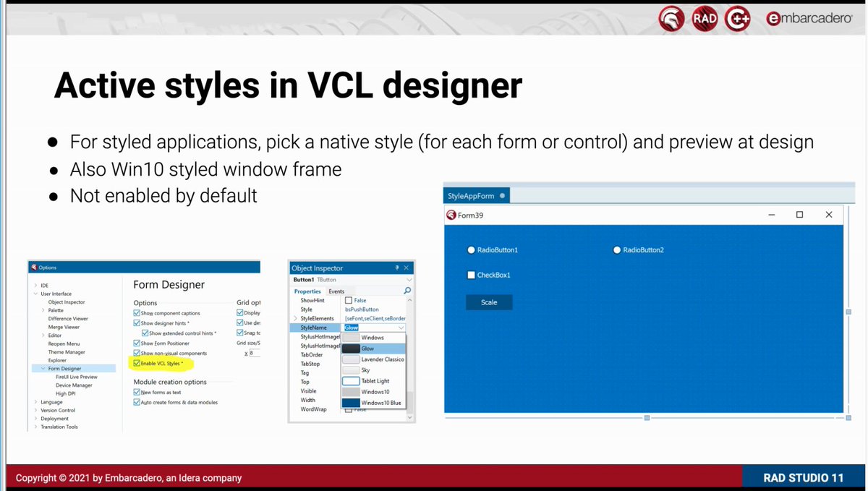Screen dimensions: 868x491
Task: Expand the IDE tree node
Action: tap(34, 286)
